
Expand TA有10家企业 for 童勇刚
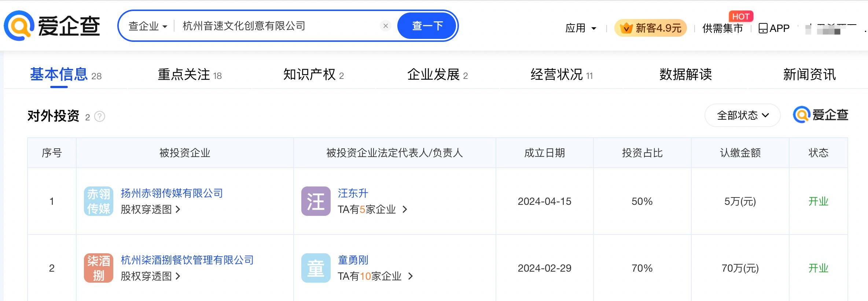(375, 276)
